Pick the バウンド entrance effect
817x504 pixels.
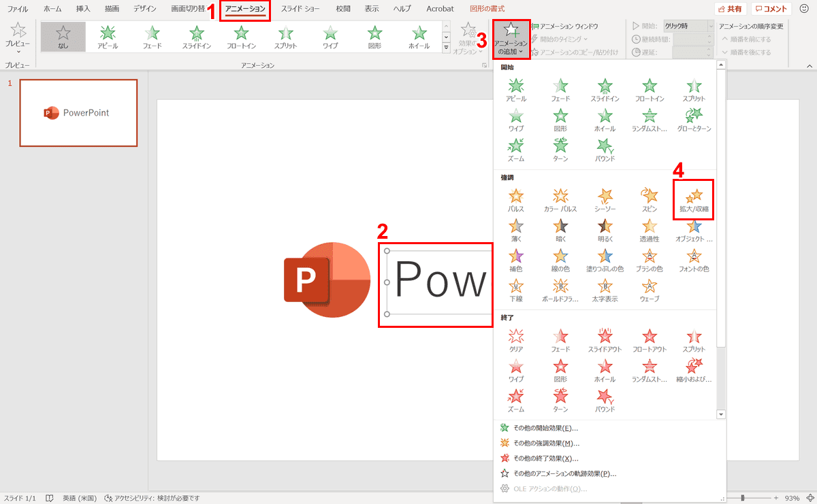click(605, 150)
